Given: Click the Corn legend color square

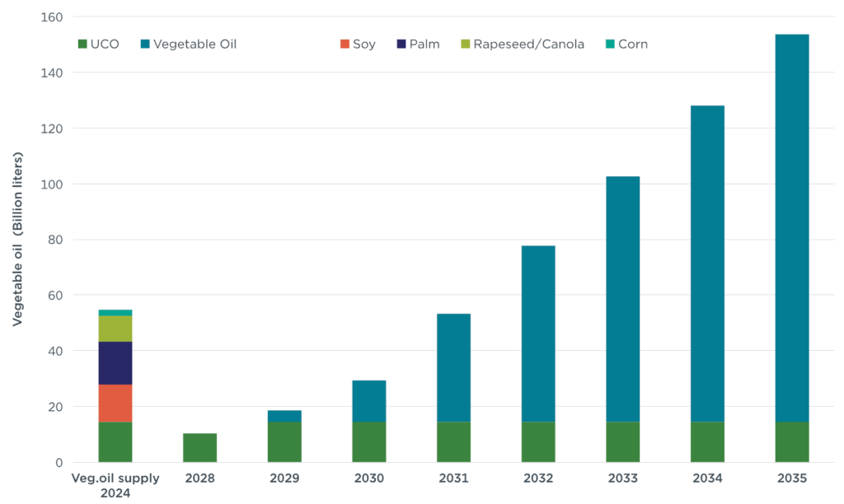Looking at the screenshot, I should click(x=610, y=44).
